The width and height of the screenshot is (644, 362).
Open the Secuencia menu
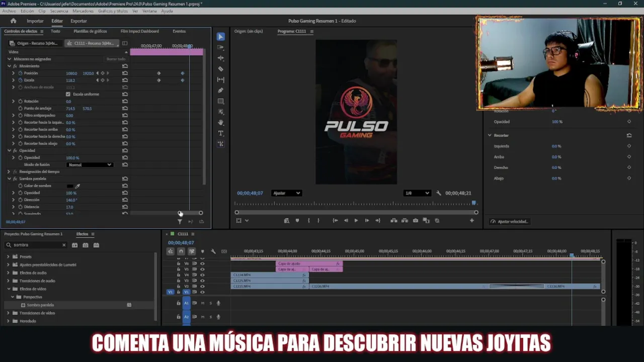tap(59, 11)
